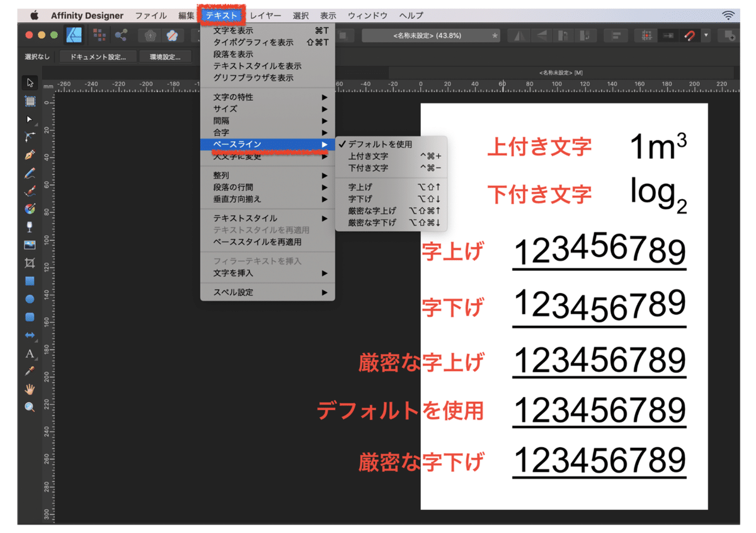756x533 pixels.
Task: Toggle the magnet snapping icon
Action: pyautogui.click(x=689, y=35)
